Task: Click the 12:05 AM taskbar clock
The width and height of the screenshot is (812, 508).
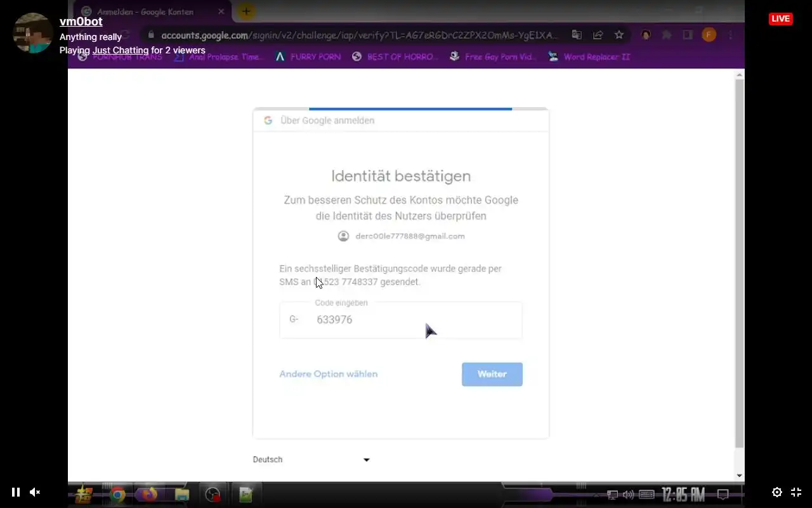Action: 683,494
